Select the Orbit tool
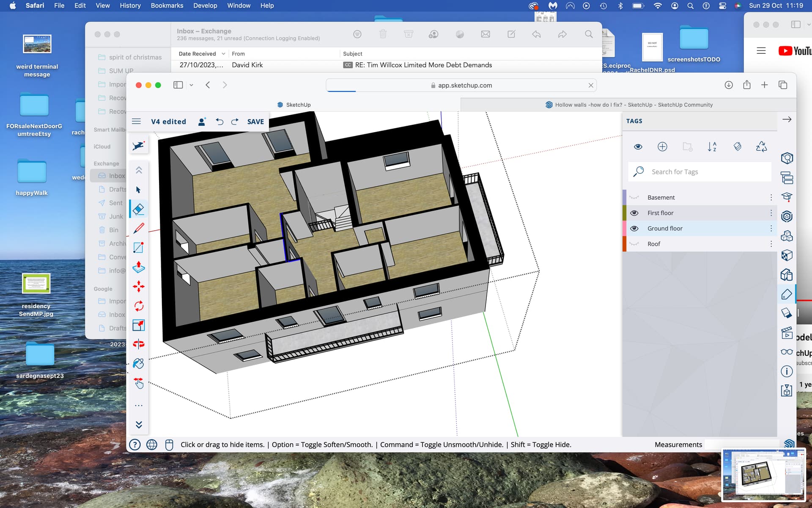812x508 pixels. point(139,344)
